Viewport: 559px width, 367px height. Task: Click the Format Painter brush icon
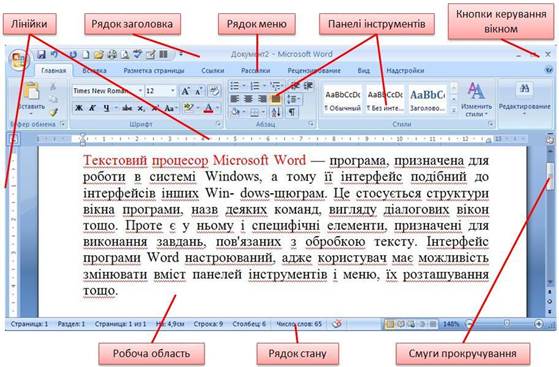[x=53, y=113]
